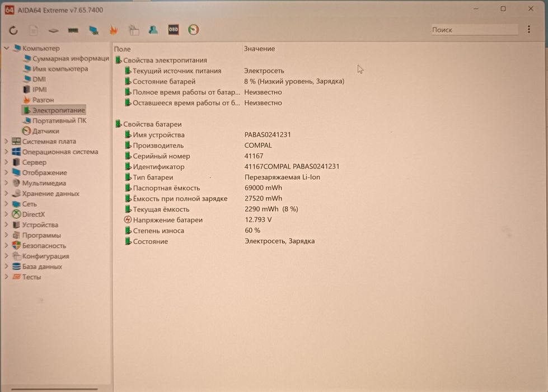Click the Refresh toolbar icon
The height and width of the screenshot is (392, 548).
[x=13, y=30]
